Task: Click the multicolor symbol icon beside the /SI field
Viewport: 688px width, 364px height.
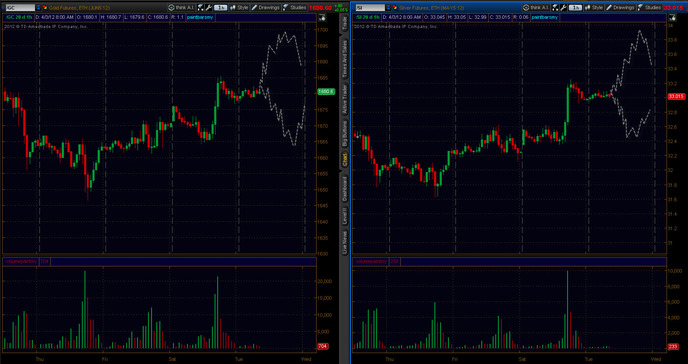Action: [x=395, y=7]
